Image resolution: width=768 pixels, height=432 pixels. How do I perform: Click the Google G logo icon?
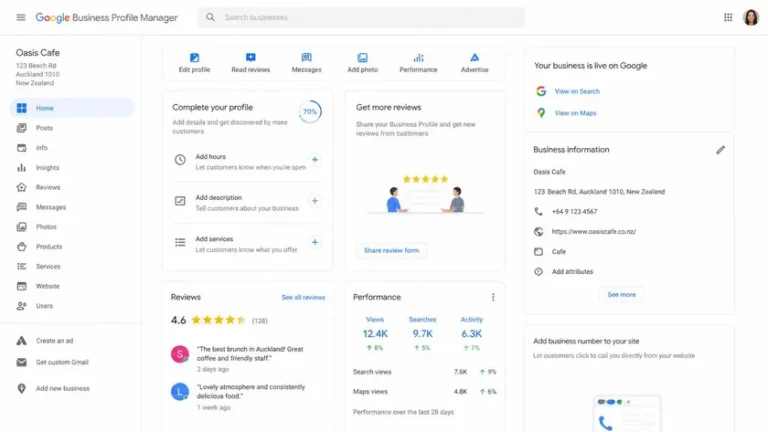[541, 91]
